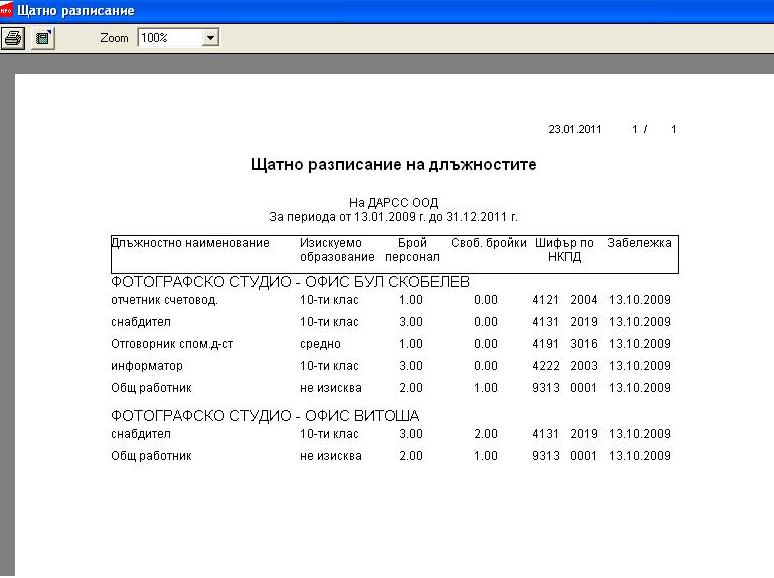The width and height of the screenshot is (774, 578).
Task: Click the export report icon beside the printer
Action: coord(43,38)
